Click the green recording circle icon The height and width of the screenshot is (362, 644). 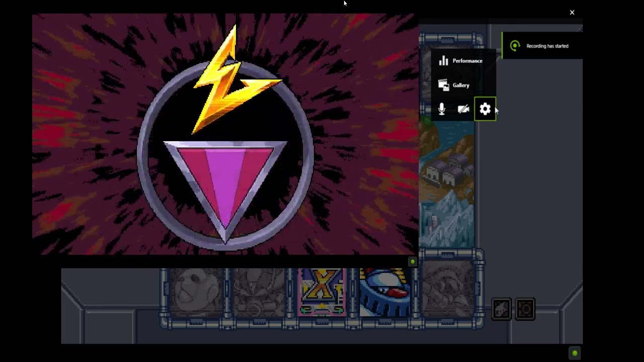pos(515,46)
